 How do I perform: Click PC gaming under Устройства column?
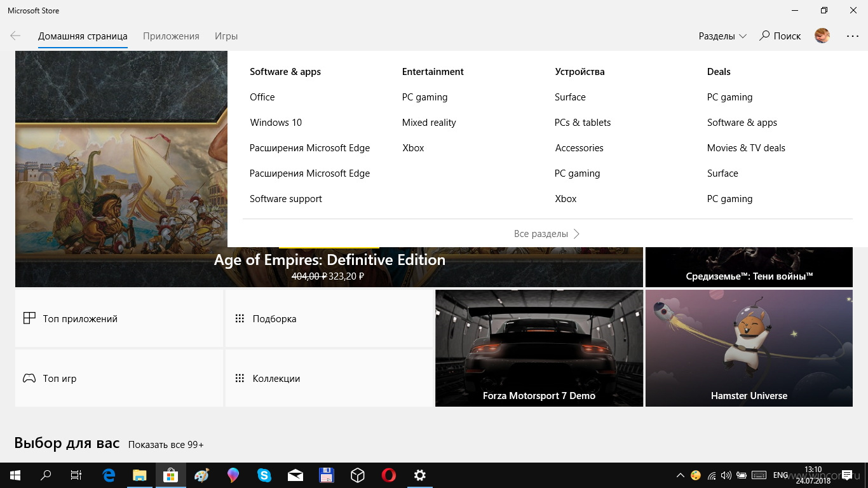(577, 173)
